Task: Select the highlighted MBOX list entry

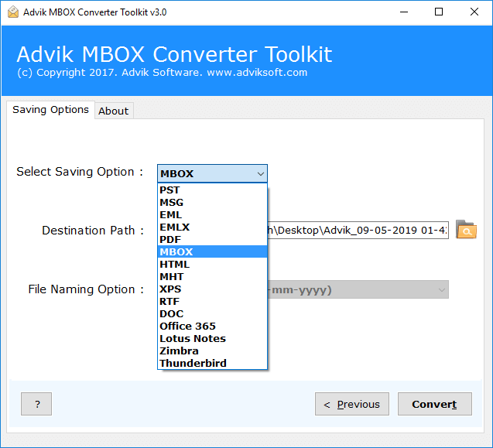Action: [x=212, y=251]
